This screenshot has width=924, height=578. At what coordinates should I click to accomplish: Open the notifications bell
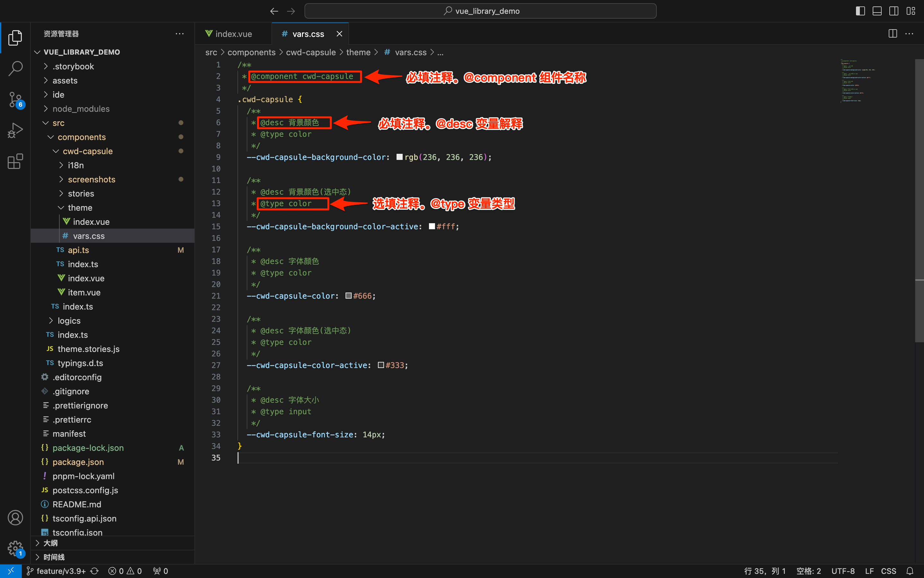[x=910, y=571]
